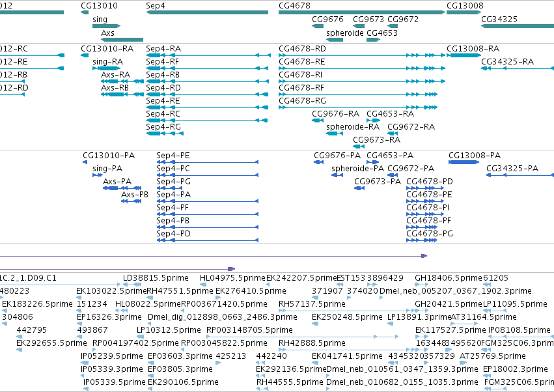Click transcript CG34325-RA
Viewport: 554px width, 392px height.
click(518, 68)
